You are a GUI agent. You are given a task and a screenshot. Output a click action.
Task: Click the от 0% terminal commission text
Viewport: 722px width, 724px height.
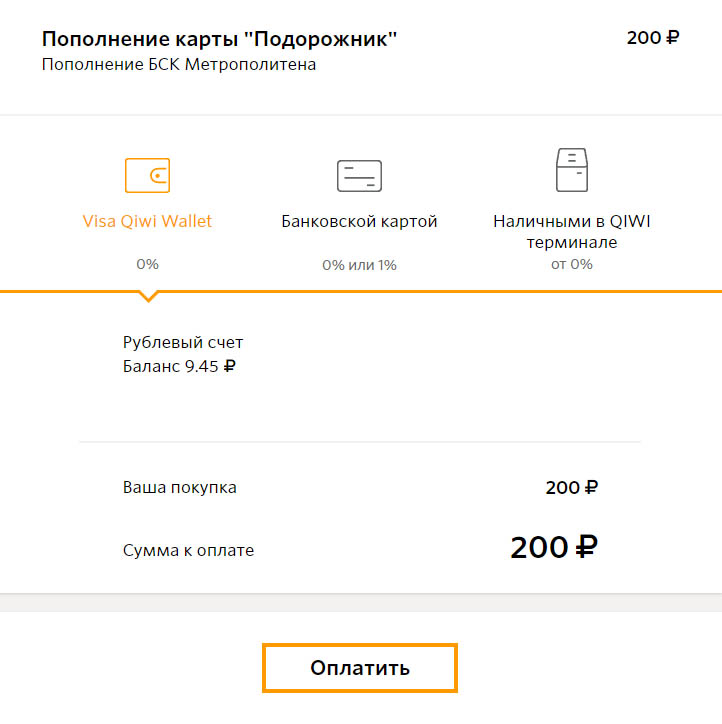572,264
